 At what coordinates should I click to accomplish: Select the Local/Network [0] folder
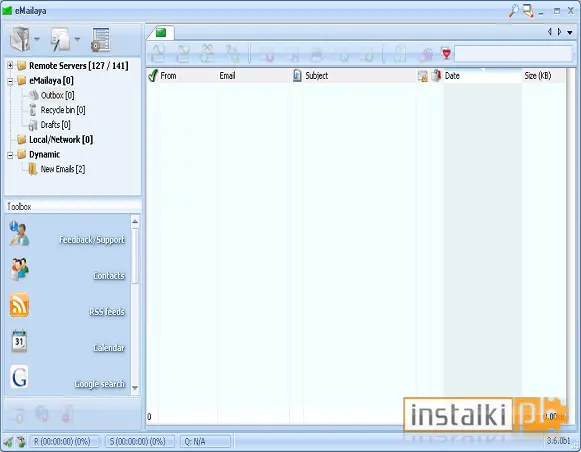(61, 140)
